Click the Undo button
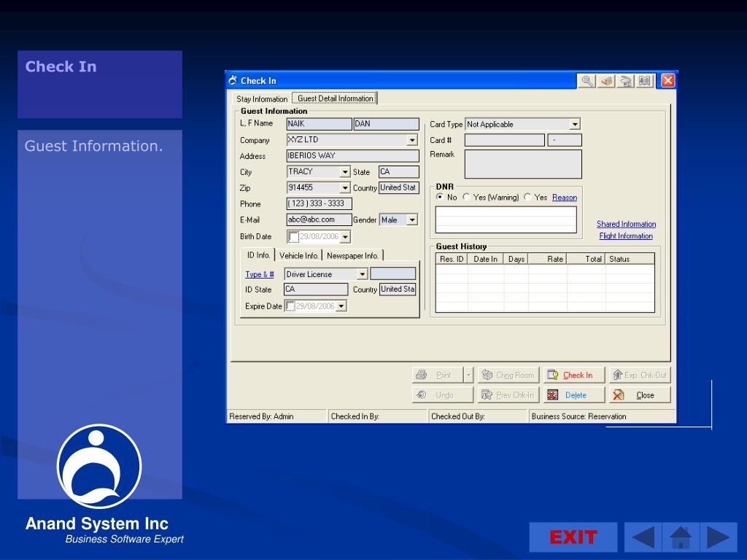The height and width of the screenshot is (560, 747). click(443, 394)
